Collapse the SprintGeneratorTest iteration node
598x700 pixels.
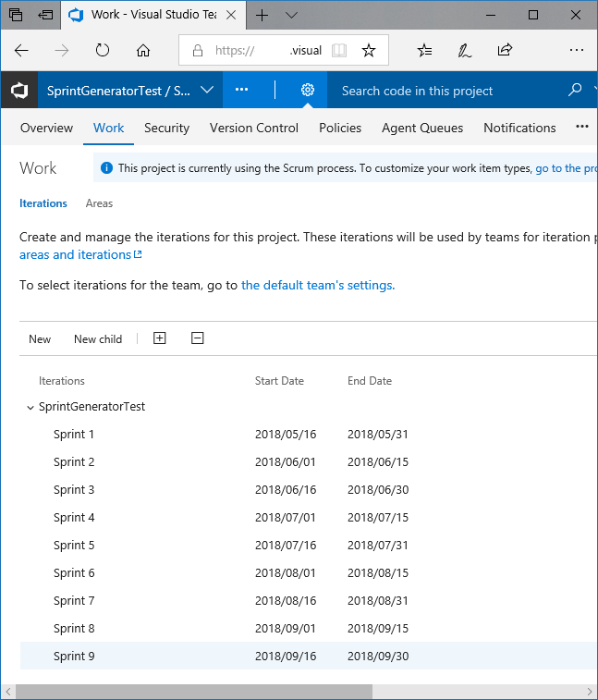31,407
